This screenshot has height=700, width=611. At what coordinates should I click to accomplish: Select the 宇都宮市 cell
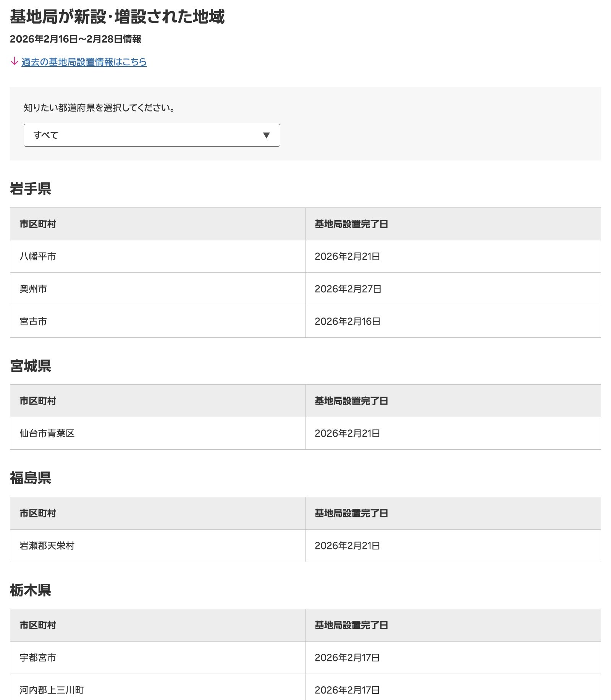point(158,658)
